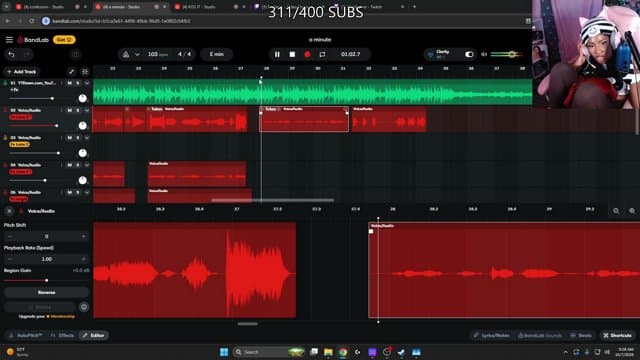The height and width of the screenshot is (360, 640).
Task: Open the Shortcuts panel
Action: (618, 336)
